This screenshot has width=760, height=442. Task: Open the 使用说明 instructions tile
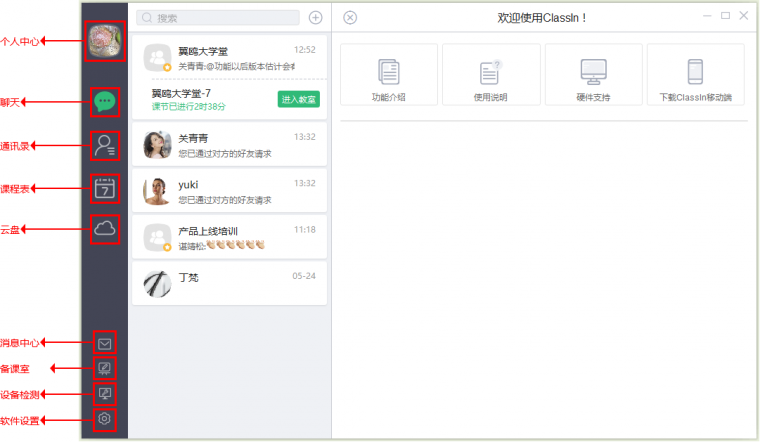pyautogui.click(x=490, y=75)
